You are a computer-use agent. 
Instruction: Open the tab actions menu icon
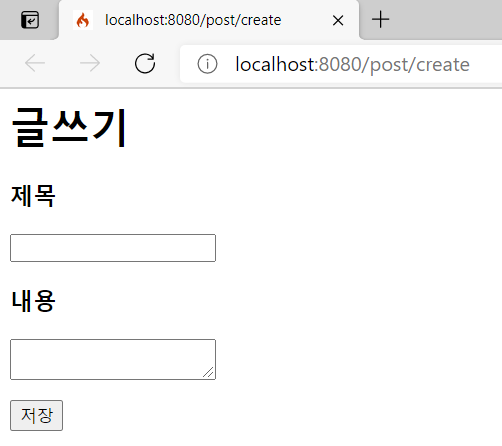click(30, 20)
